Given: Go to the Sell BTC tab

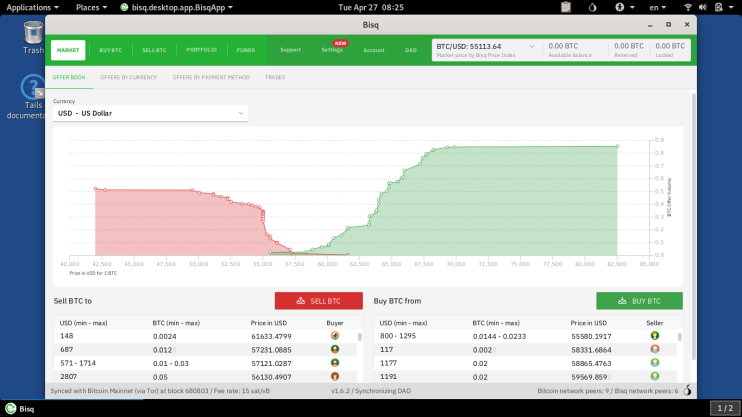Looking at the screenshot, I should pyautogui.click(x=154, y=50).
